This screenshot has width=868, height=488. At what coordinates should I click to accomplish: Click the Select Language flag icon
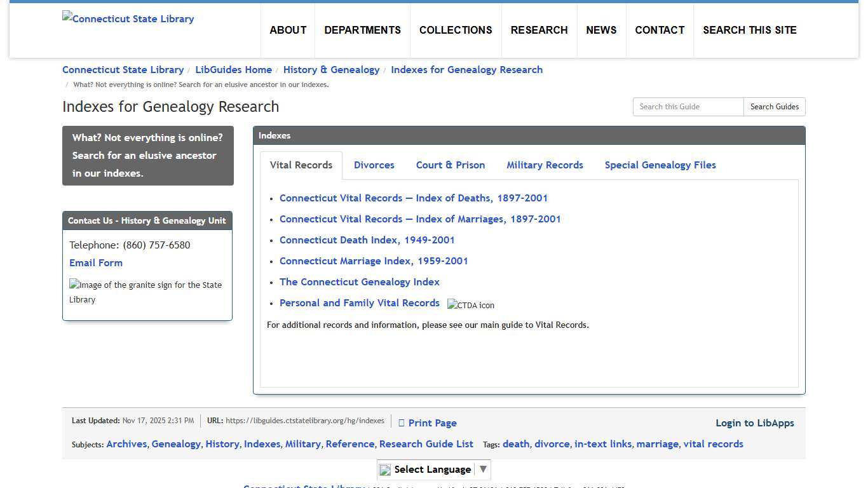tap(384, 469)
